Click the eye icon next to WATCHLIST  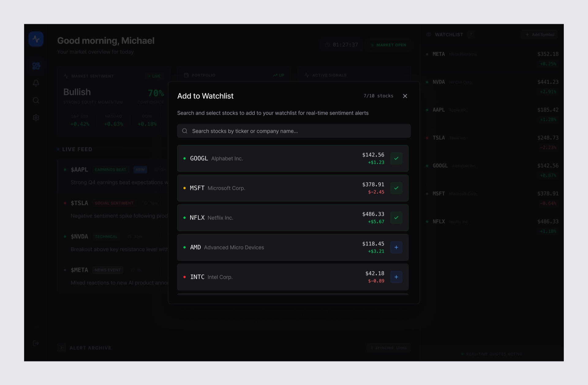pyautogui.click(x=429, y=35)
